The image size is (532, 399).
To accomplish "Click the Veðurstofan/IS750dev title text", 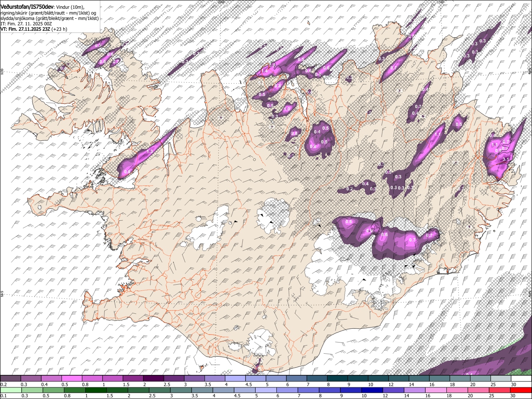I will 27,7.
